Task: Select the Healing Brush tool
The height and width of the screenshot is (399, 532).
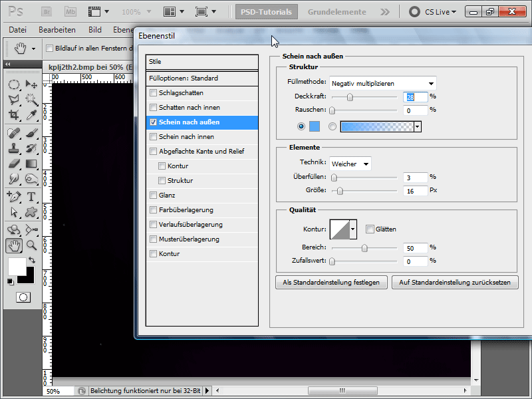Action: [13, 133]
